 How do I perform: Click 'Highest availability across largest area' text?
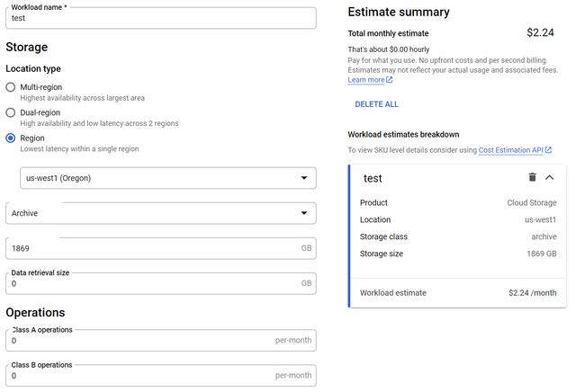pyautogui.click(x=82, y=98)
